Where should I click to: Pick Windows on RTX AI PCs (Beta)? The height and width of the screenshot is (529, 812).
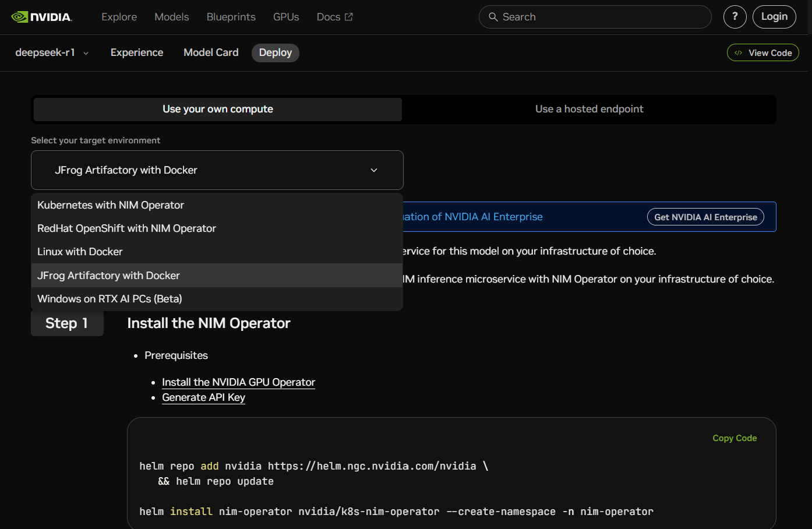tap(110, 299)
